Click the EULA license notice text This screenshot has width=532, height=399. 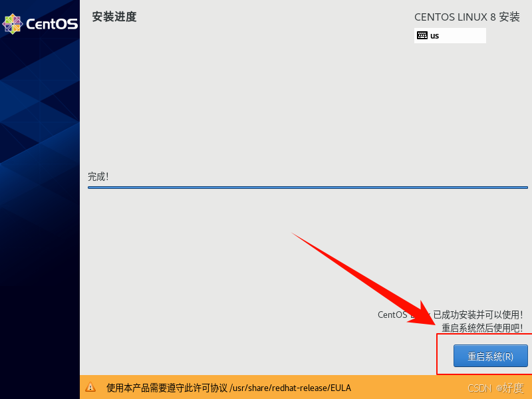(229, 388)
